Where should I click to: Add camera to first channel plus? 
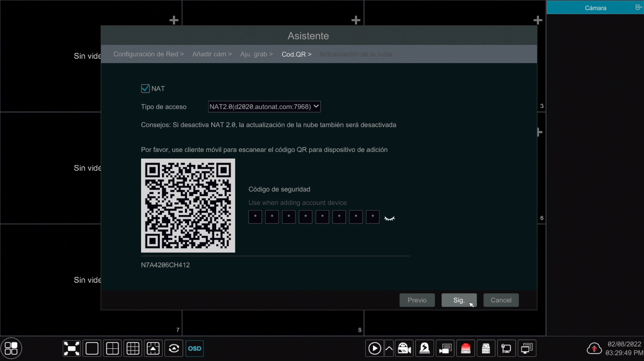pyautogui.click(x=174, y=20)
